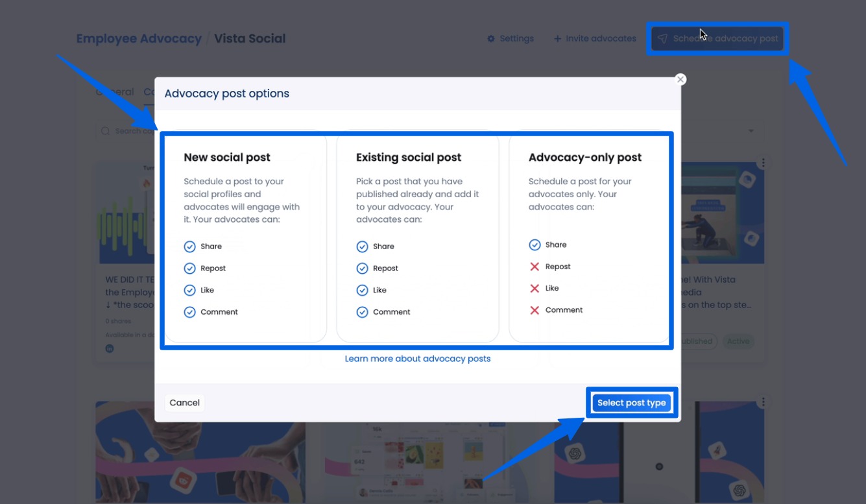This screenshot has width=866, height=504.
Task: Toggle the Share checkmark under New social post
Action: (x=189, y=246)
